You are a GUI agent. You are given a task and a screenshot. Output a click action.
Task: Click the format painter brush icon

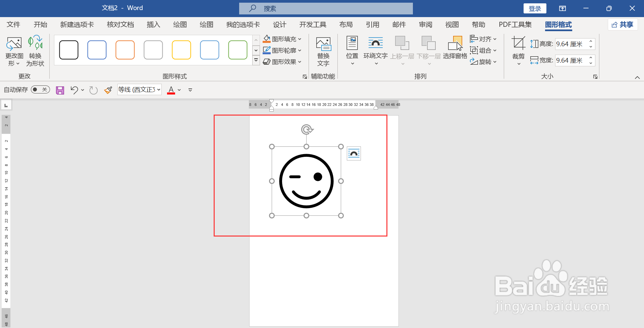[108, 90]
